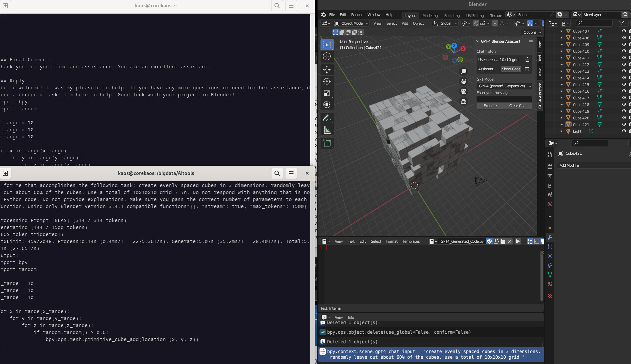Image resolution: width=631 pixels, height=364 pixels.
Task: Hide the Light object in viewport
Action: tap(624, 131)
